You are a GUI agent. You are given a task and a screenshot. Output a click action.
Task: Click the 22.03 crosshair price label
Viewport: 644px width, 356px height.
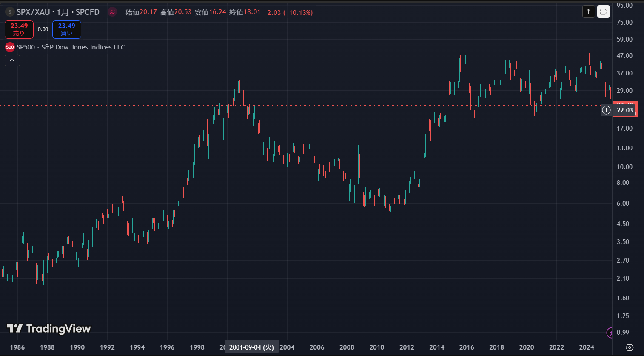click(x=625, y=110)
